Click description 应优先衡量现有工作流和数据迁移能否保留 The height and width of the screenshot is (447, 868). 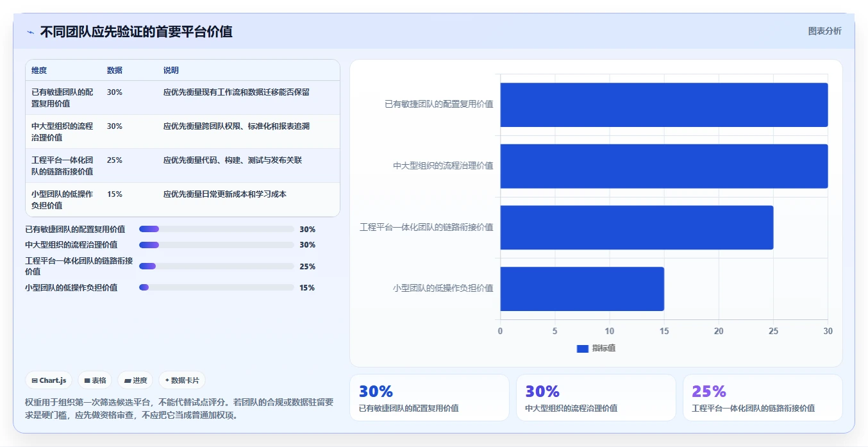click(x=237, y=92)
